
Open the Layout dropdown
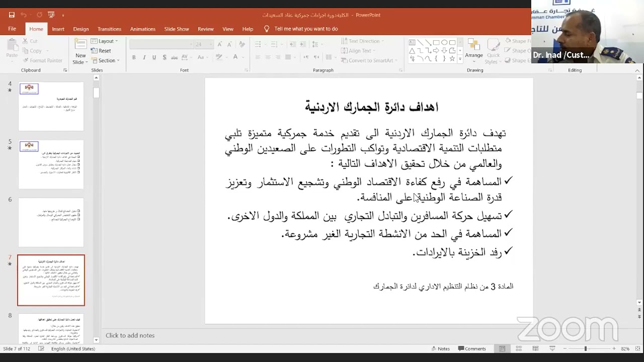pyautogui.click(x=104, y=41)
